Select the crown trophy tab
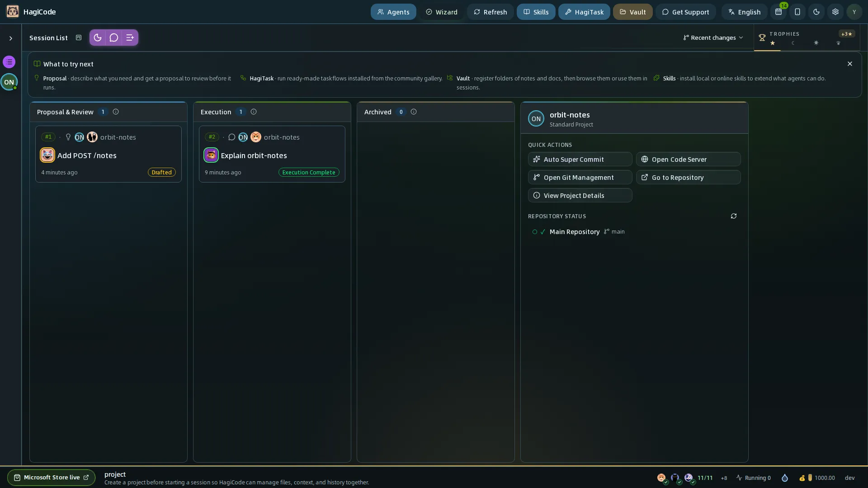Image resolution: width=868 pixels, height=488 pixels. (x=838, y=43)
